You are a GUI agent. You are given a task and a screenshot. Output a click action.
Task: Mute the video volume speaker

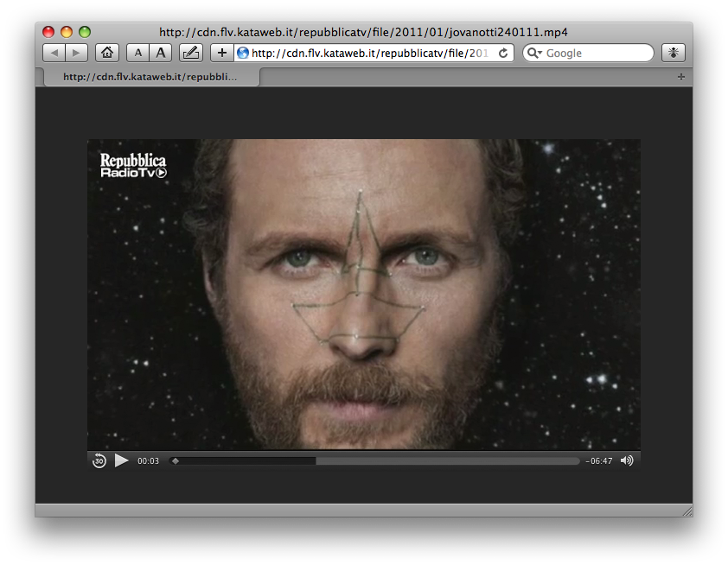(x=627, y=460)
